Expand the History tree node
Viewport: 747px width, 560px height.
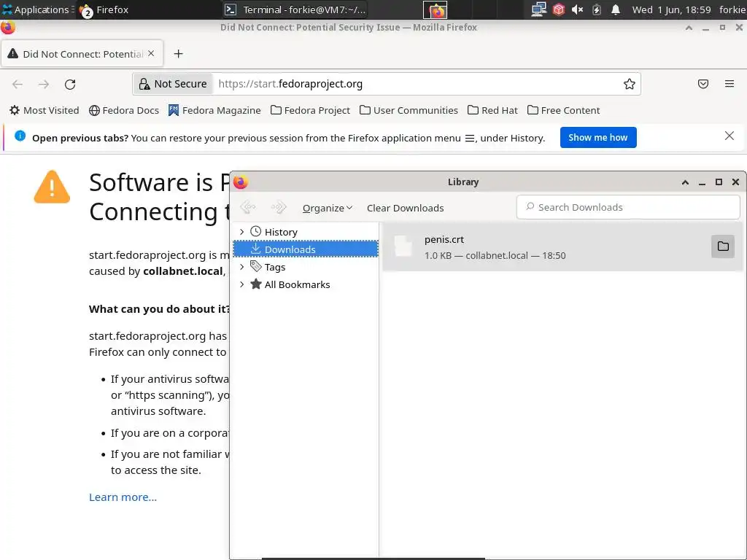coord(241,232)
